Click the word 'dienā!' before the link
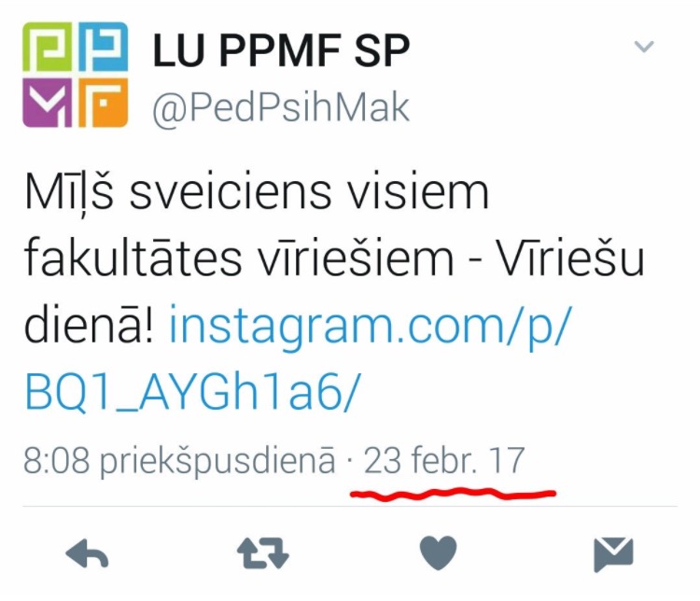Screen dimensions: 700x601 [89, 324]
